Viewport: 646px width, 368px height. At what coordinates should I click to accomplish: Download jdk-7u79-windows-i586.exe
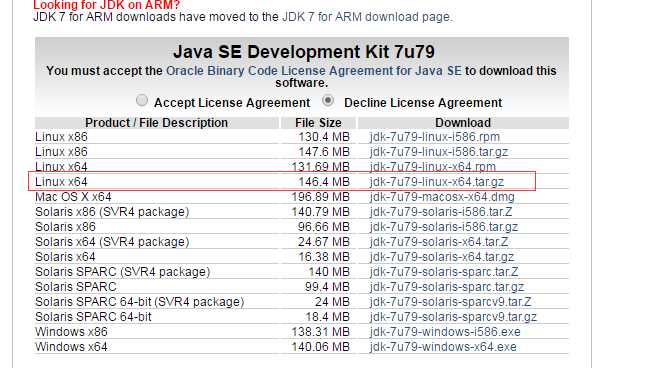click(x=445, y=332)
